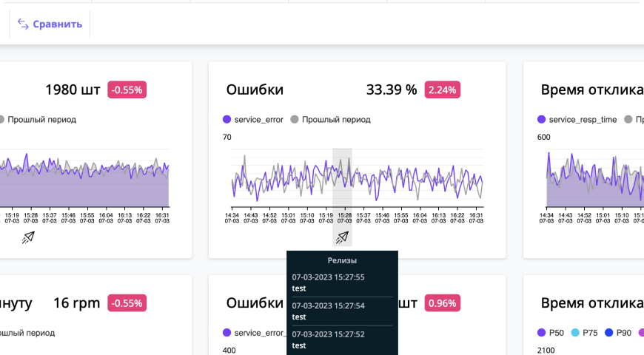Click the 2.24% change badge
This screenshot has width=644, height=355.
pos(443,90)
